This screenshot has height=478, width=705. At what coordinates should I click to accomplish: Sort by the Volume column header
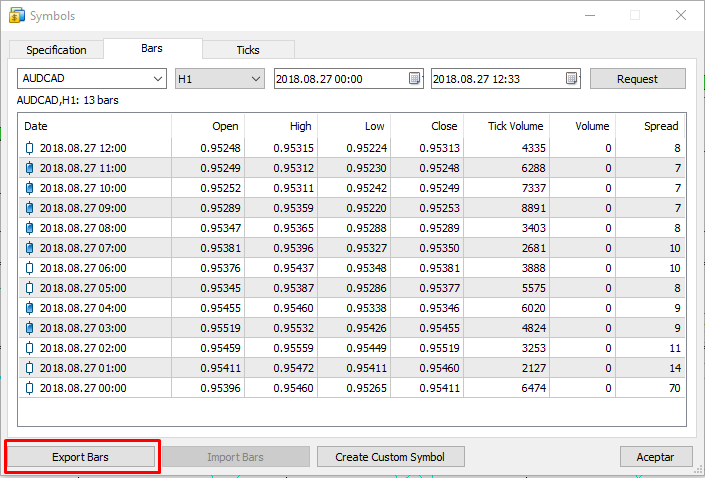point(583,126)
